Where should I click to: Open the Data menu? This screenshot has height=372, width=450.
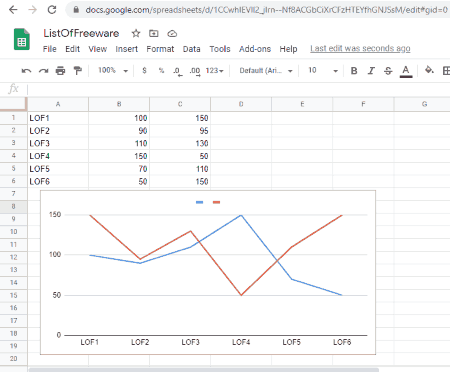pos(191,49)
